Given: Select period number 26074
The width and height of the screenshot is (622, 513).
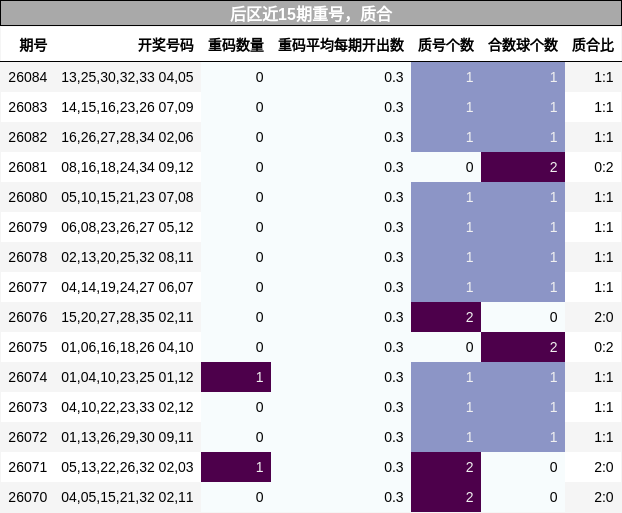Looking at the screenshot, I should pos(28,377).
